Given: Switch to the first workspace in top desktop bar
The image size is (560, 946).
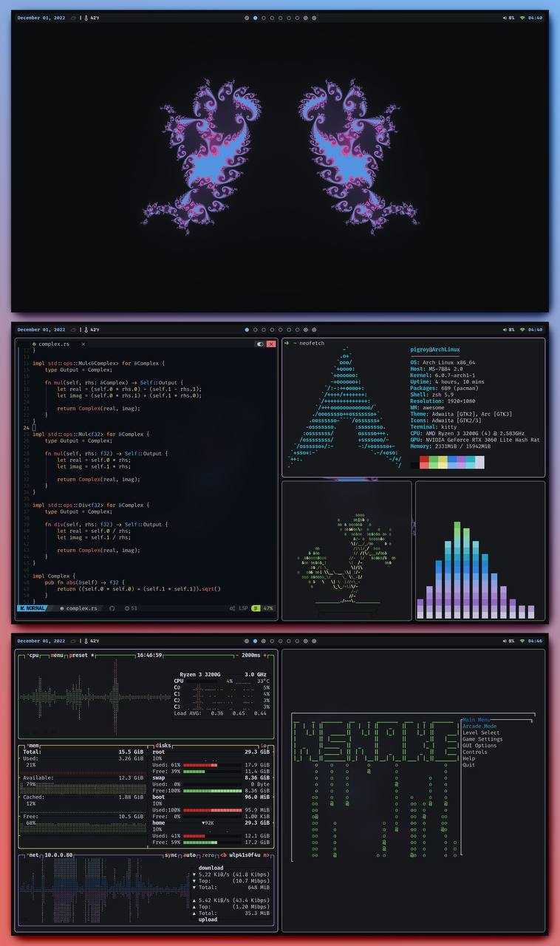Looking at the screenshot, I should [247, 18].
